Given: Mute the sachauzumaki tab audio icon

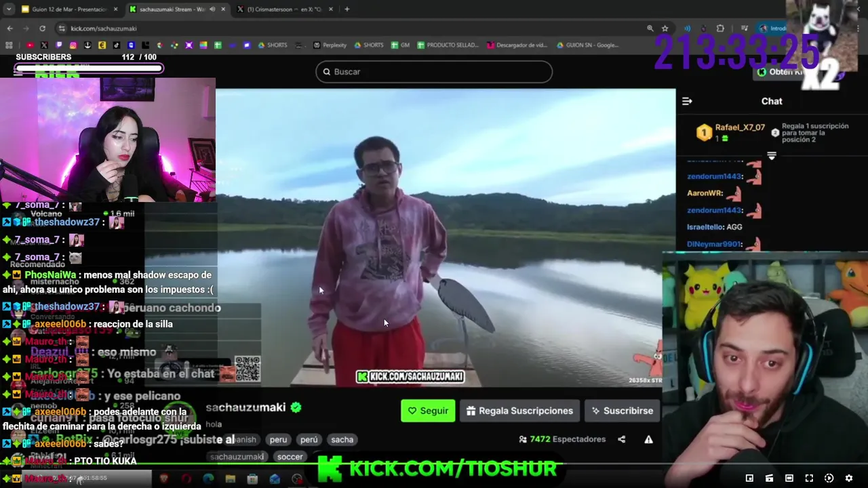Looking at the screenshot, I should [212, 9].
